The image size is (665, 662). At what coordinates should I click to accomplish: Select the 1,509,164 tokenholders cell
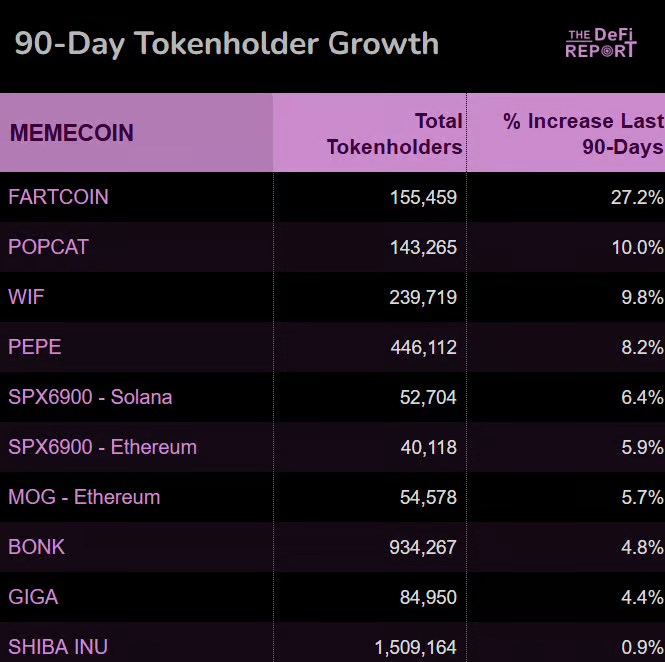tap(415, 647)
